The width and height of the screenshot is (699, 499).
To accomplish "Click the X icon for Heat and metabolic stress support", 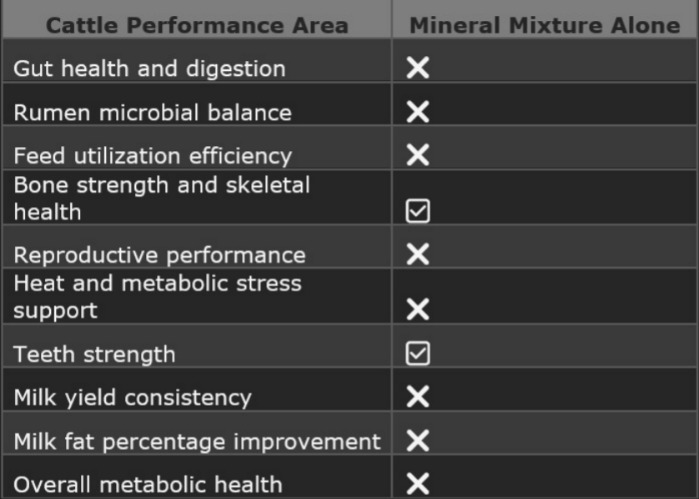I will (x=417, y=309).
